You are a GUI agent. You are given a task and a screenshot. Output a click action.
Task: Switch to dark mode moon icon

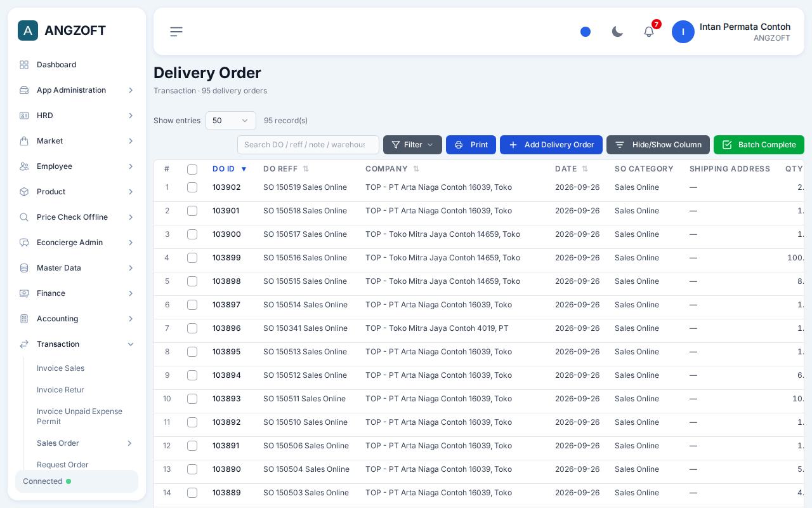coord(617,32)
